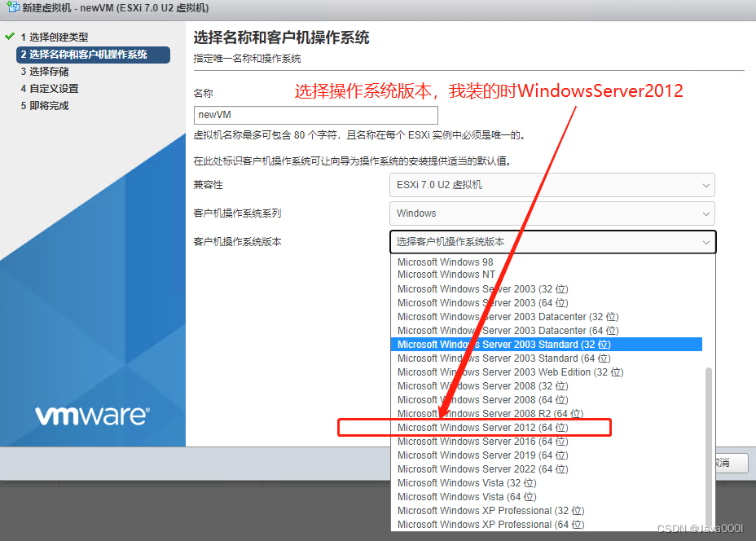Select step 2 选择名称和客户机操作系统
The height and width of the screenshot is (541, 756).
[93, 55]
